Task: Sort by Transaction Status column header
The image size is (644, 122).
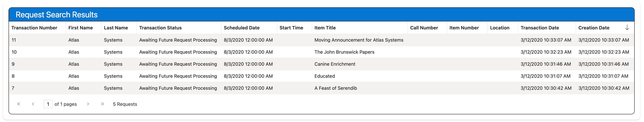Action: coord(160,28)
